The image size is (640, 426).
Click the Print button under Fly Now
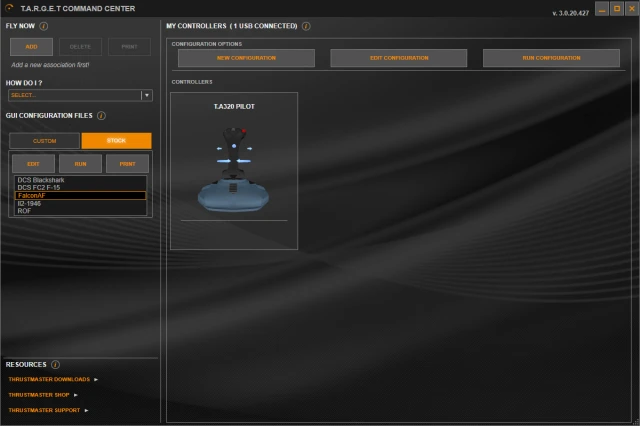[x=129, y=47]
